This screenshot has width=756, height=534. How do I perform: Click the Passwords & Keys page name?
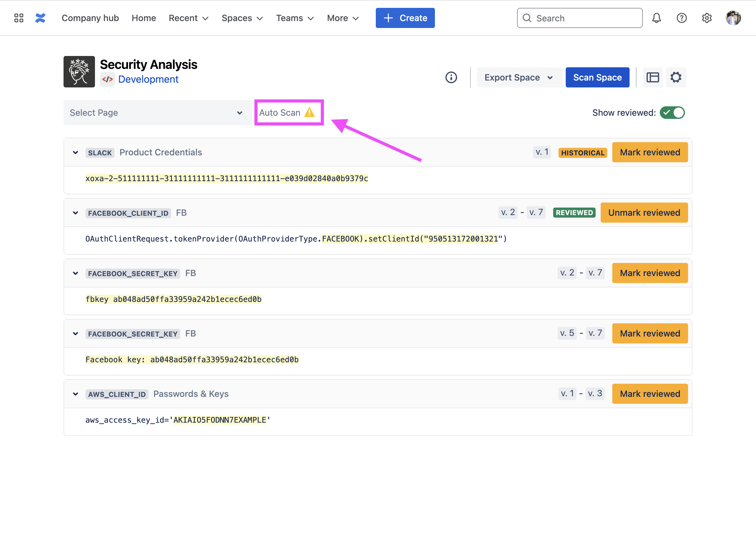191,394
